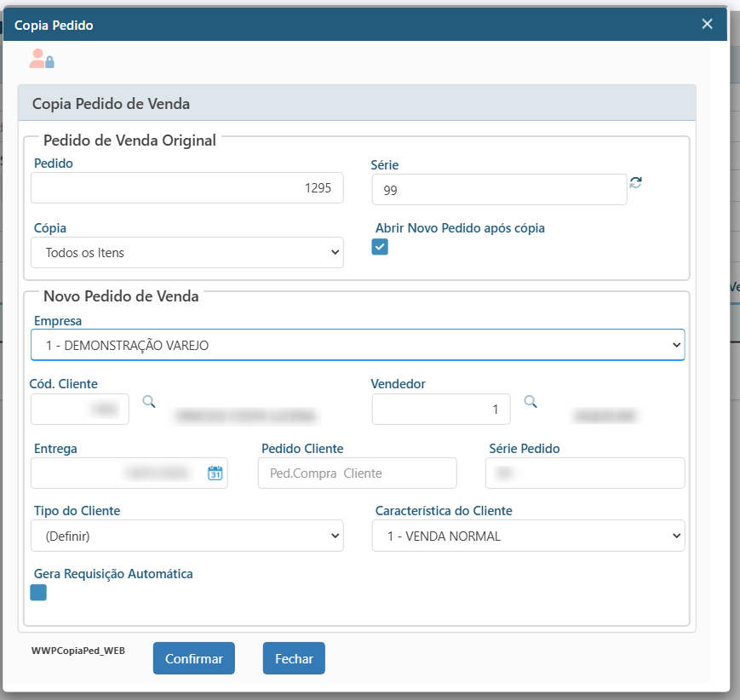
Task: Uncheck Abrir Novo Pedido após cópia
Action: pos(380,247)
